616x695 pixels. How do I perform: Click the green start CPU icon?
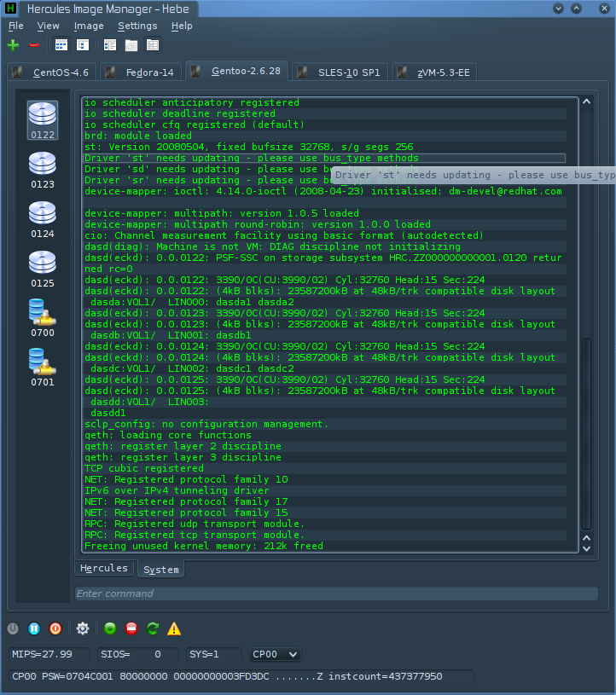[110, 628]
